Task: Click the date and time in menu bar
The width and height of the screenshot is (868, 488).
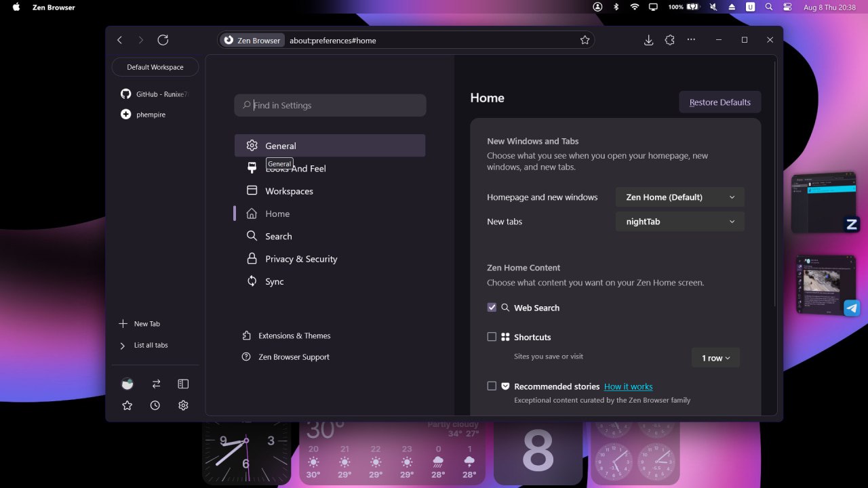Action: [x=828, y=7]
